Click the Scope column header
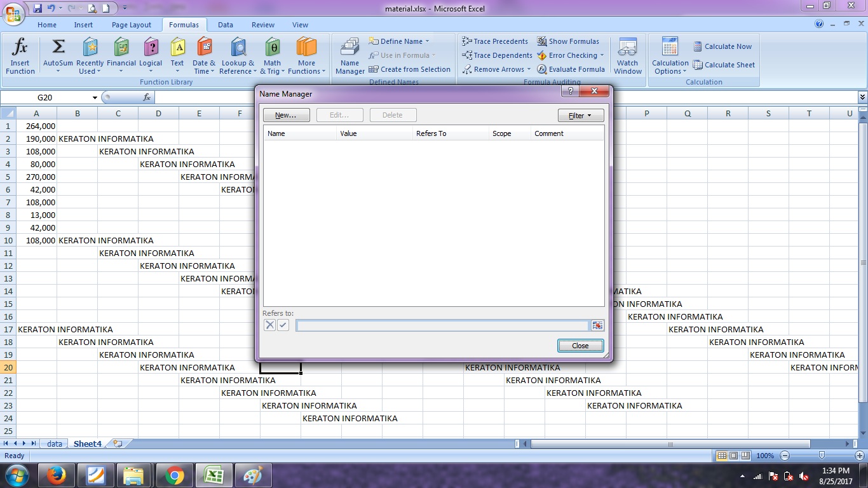This screenshot has width=868, height=488. (510, 133)
